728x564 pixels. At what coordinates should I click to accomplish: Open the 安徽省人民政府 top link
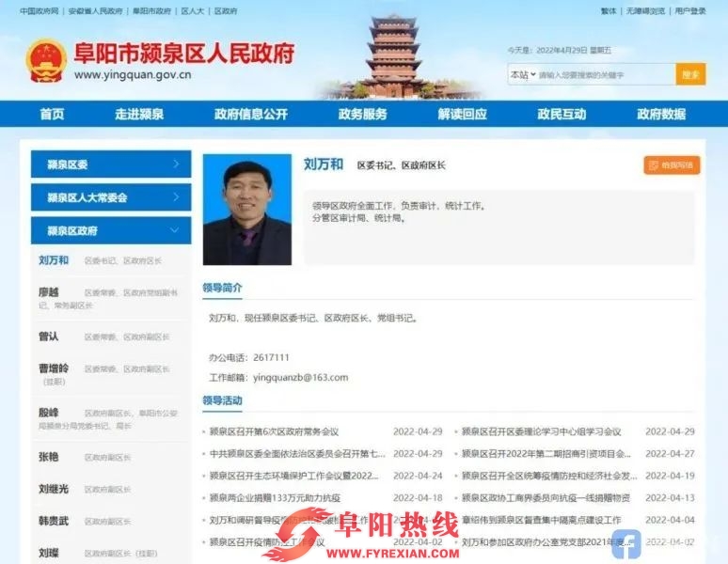tap(95, 11)
